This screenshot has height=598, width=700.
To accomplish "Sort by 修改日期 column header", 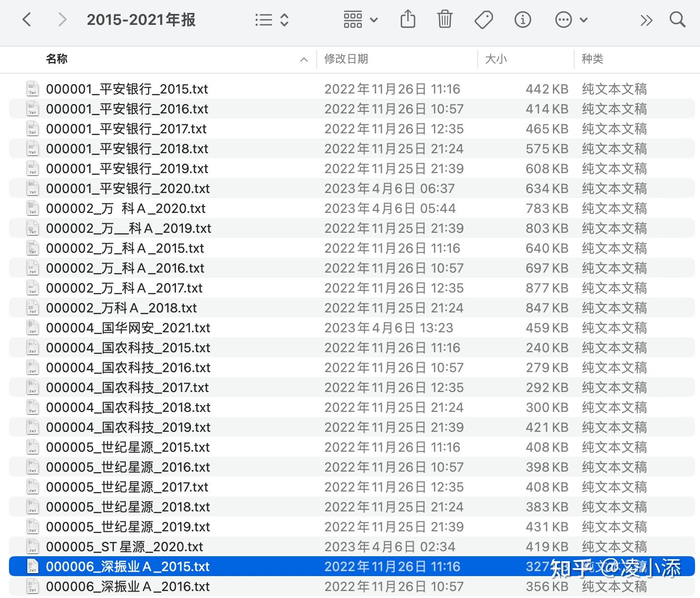I will coord(346,59).
